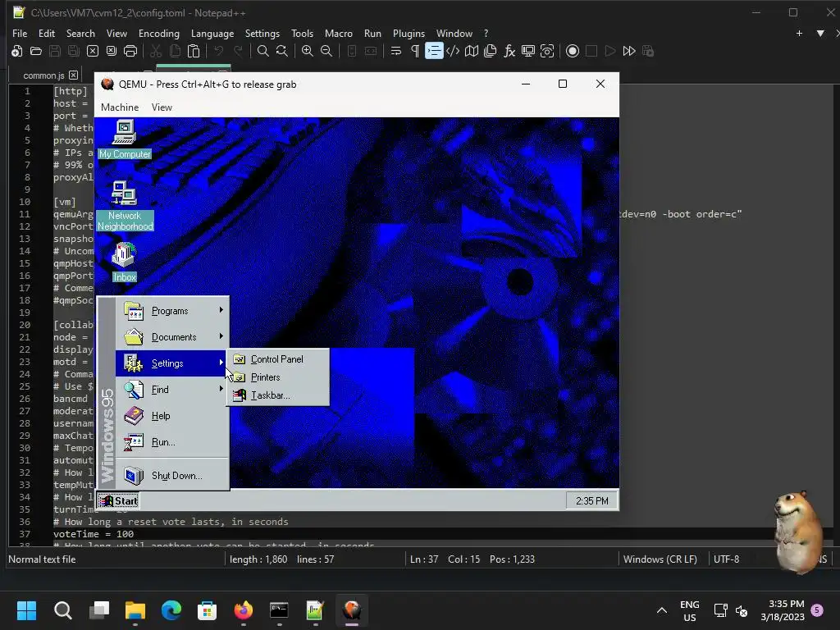Click line 37 voteTime = 100 text
This screenshot has width=840, height=630.
[94, 534]
